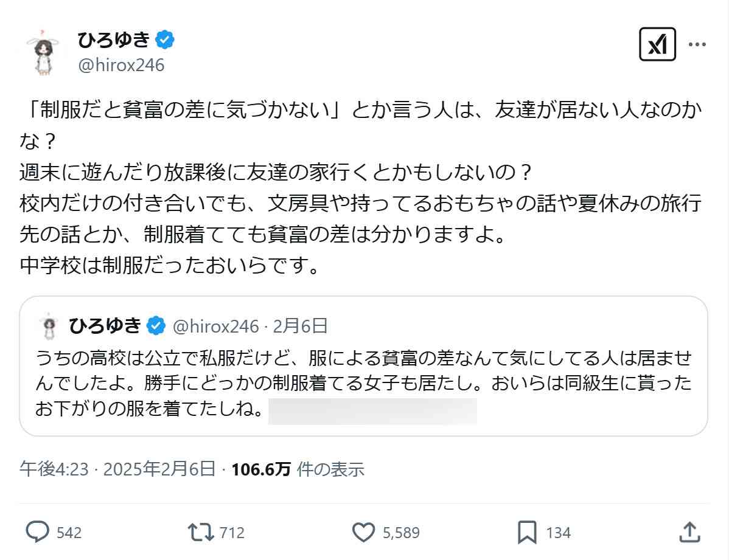
Task: Open the share icon on the post
Action: [x=691, y=532]
